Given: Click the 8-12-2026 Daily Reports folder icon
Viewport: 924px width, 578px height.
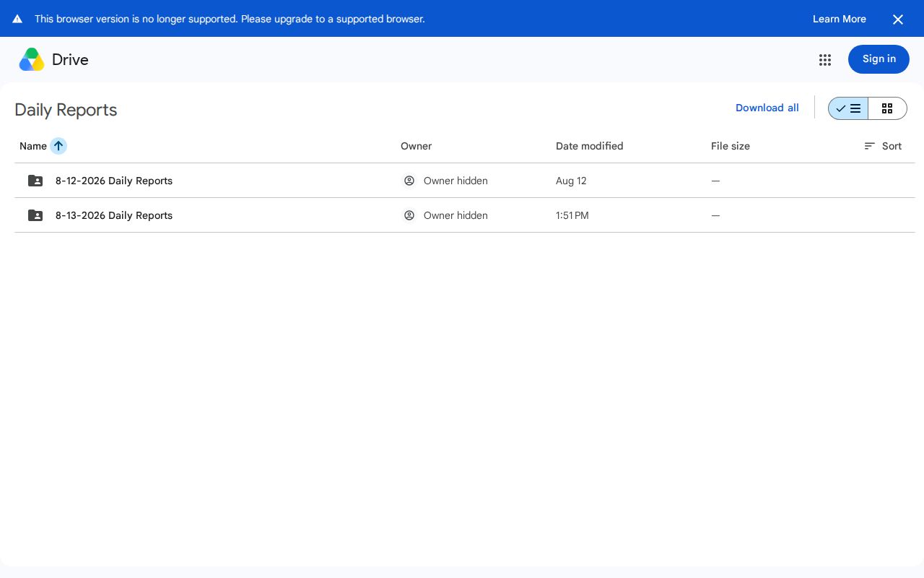Looking at the screenshot, I should 35,181.
